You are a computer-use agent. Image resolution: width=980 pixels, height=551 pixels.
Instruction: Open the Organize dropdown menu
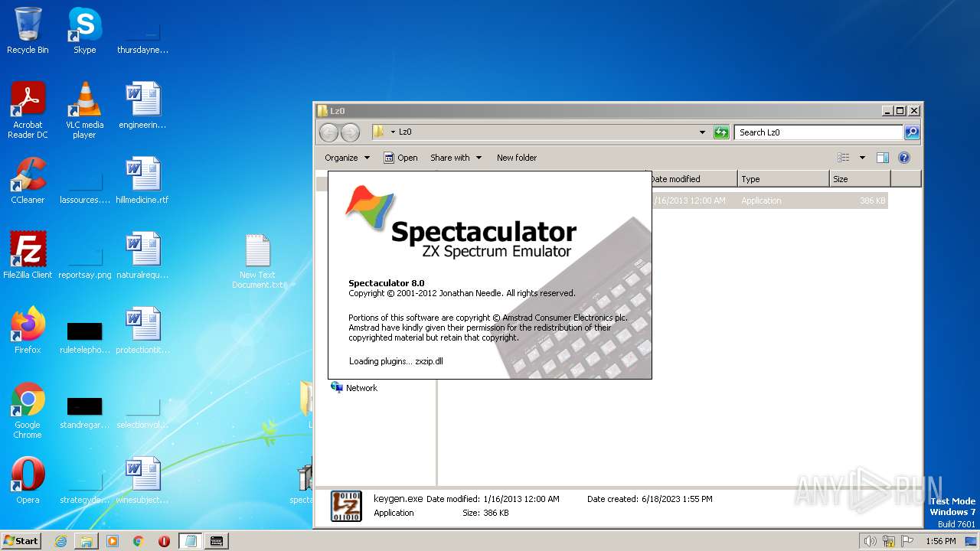coord(347,158)
